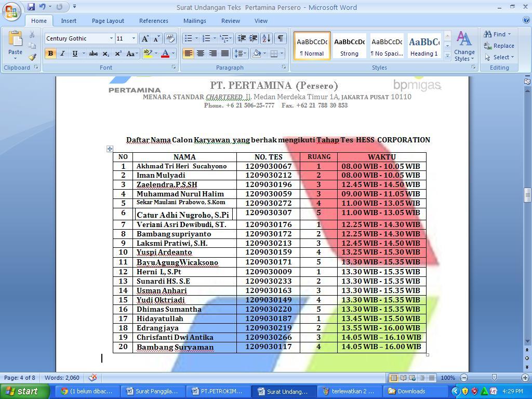
Task: Switch to Draft view
Action: (432, 378)
